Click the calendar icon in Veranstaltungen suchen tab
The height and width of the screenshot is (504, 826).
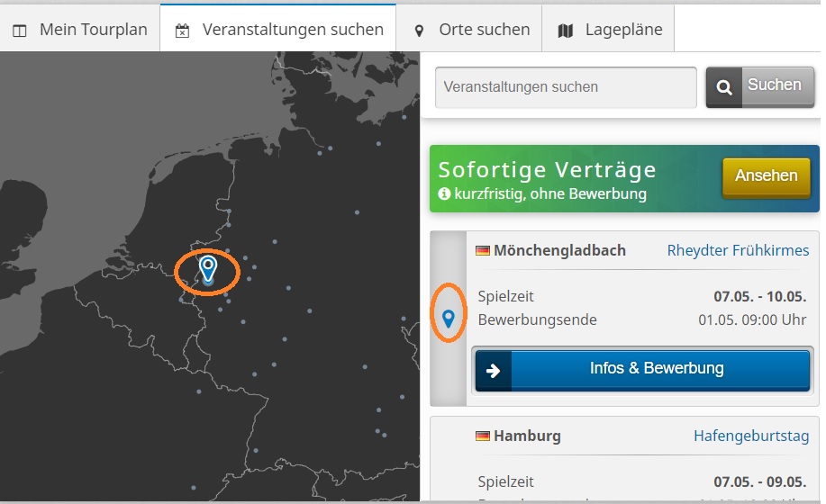point(183,30)
